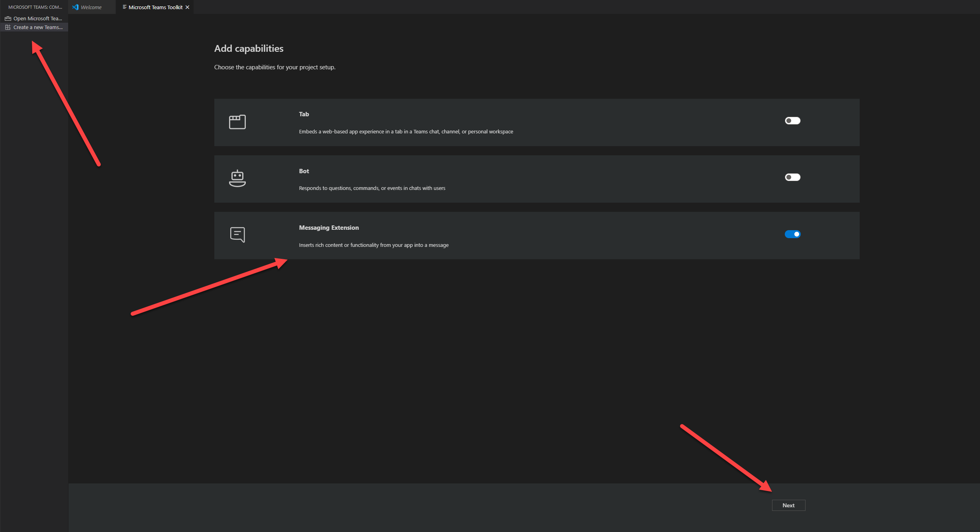
Task: Click the Tab capability window icon
Action: [x=237, y=122]
